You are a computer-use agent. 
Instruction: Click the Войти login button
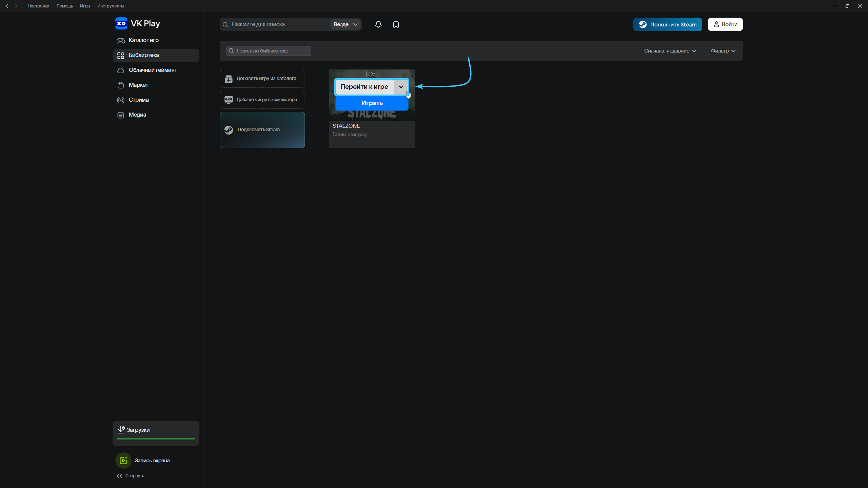[725, 24]
